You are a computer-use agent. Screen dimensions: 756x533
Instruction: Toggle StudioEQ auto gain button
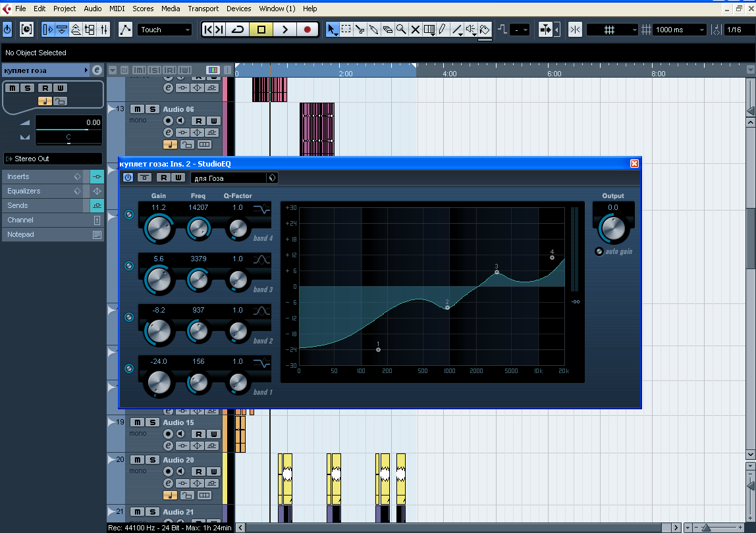599,251
